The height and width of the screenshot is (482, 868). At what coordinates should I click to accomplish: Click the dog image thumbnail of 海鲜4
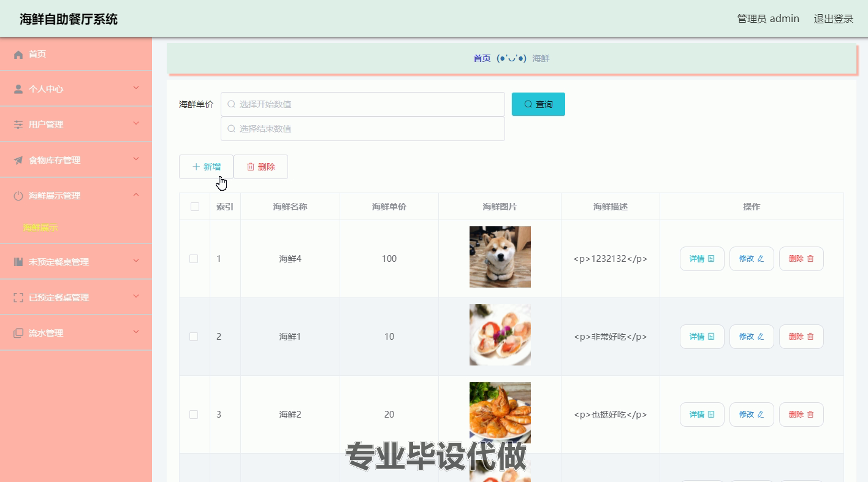pos(500,257)
